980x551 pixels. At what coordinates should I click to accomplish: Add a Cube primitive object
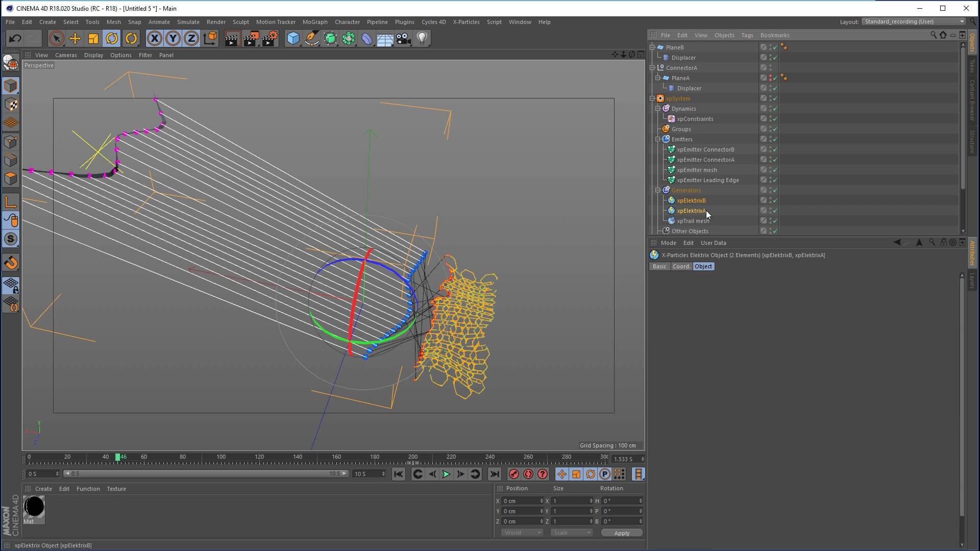click(293, 38)
